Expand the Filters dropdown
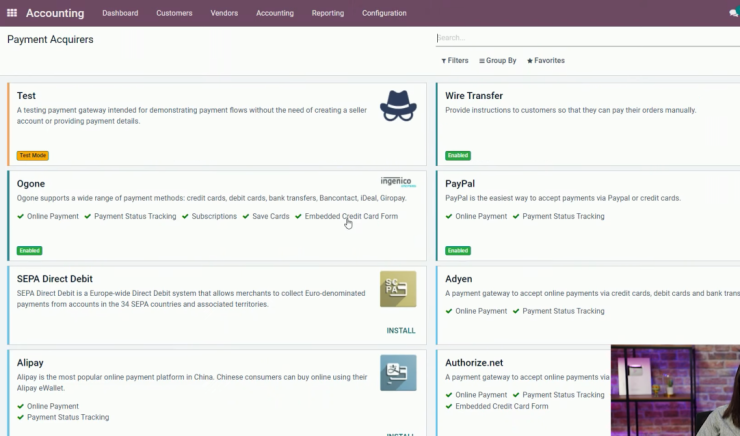This screenshot has width=740, height=436. (x=455, y=60)
